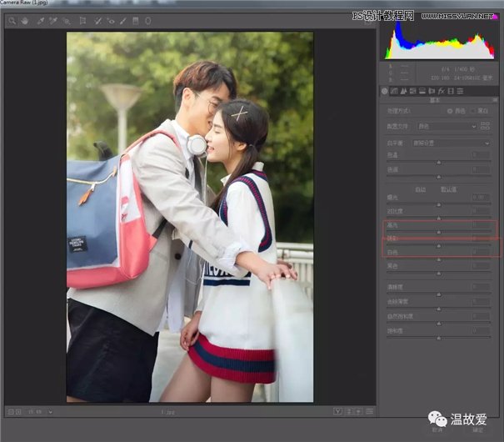
Task: Select the Hand tool
Action: click(24, 20)
